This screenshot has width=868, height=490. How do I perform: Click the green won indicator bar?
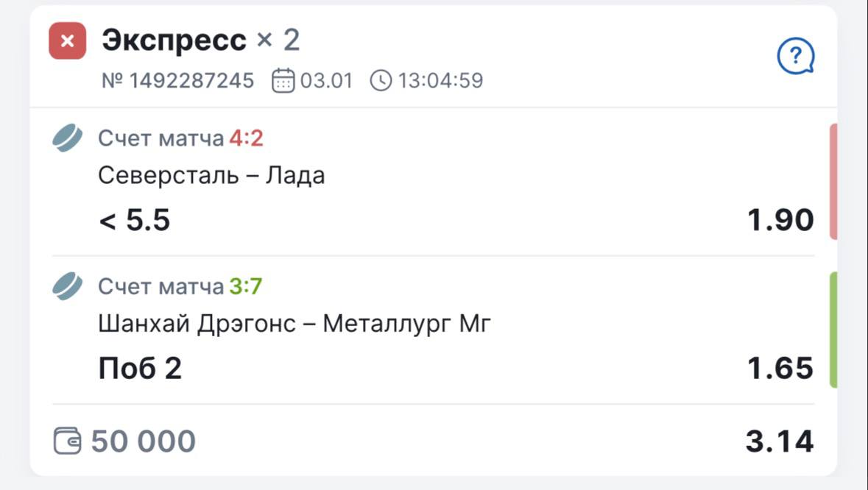click(833, 329)
